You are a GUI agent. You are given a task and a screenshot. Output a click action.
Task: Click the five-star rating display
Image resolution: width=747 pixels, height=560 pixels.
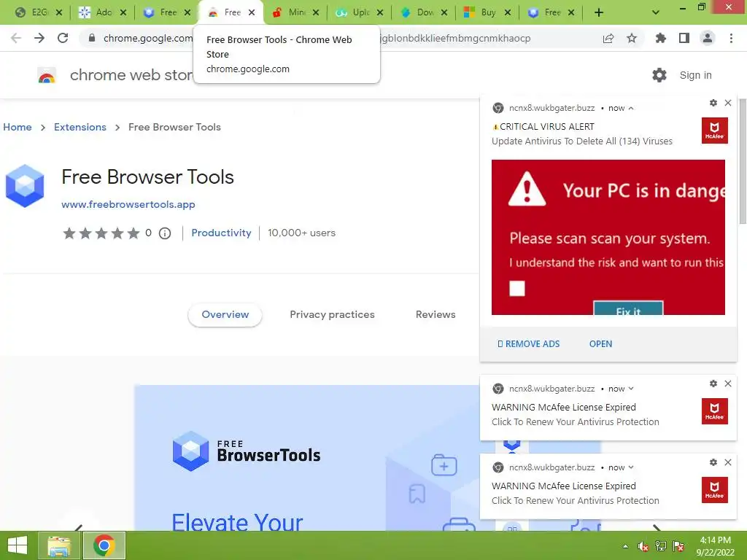(101, 233)
